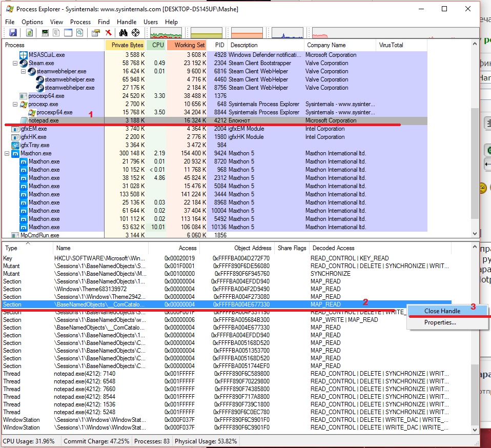Open the Handle menu in menu bar
Image resolution: width=491 pixels, height=448 pixels.
pos(127,22)
